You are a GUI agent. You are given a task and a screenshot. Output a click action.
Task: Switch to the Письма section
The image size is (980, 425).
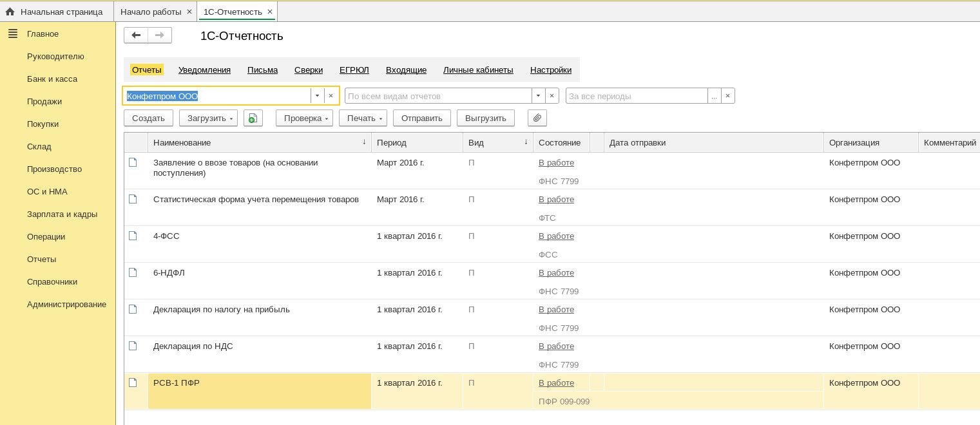(262, 70)
